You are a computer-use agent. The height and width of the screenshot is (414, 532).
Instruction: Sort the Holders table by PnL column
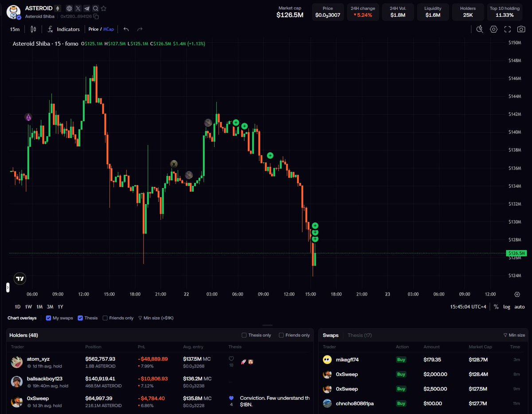tap(142, 347)
